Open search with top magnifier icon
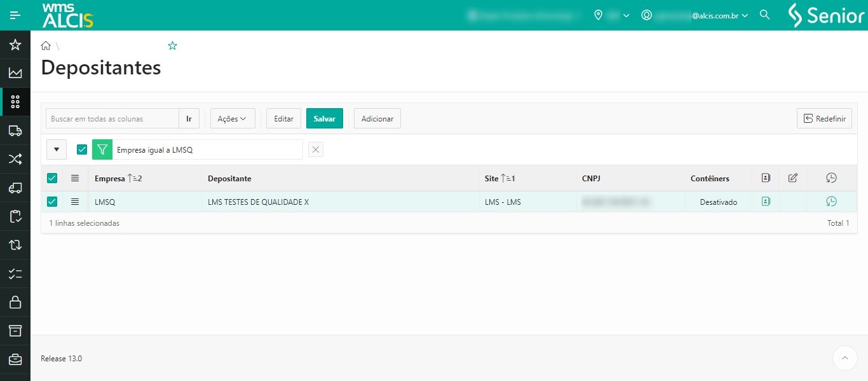 click(x=765, y=15)
